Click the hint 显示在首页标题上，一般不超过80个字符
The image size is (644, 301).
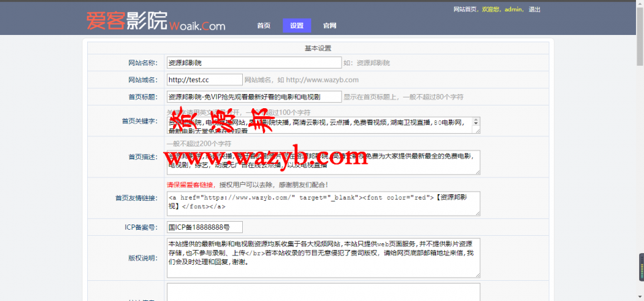tap(404, 97)
